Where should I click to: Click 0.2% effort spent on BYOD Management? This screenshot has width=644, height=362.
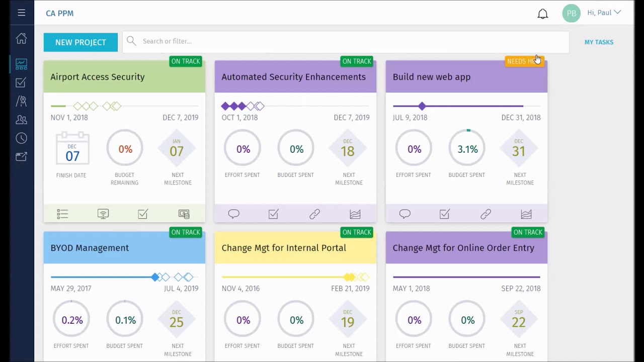(x=71, y=320)
